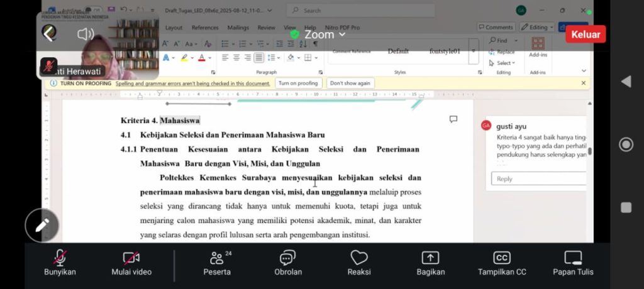Image resolution: width=644 pixels, height=289 pixels.
Task: Click the Bullets list icon
Action: click(225, 43)
